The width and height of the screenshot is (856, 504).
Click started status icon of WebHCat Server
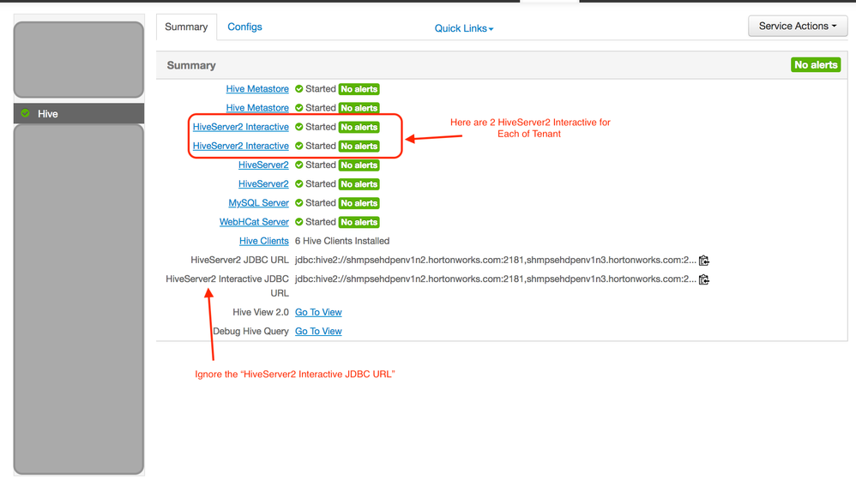[299, 222]
